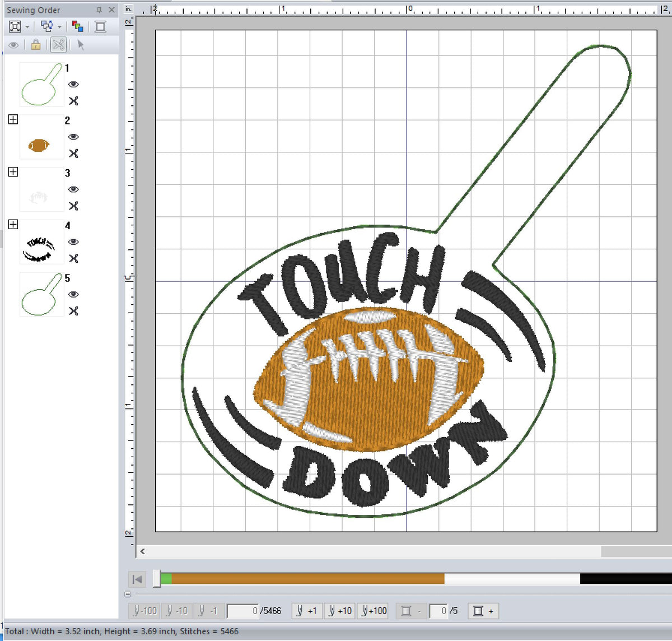Viewport: 672px width, 641px height.
Task: Click the needle -1 stitch icon
Action: [208, 610]
